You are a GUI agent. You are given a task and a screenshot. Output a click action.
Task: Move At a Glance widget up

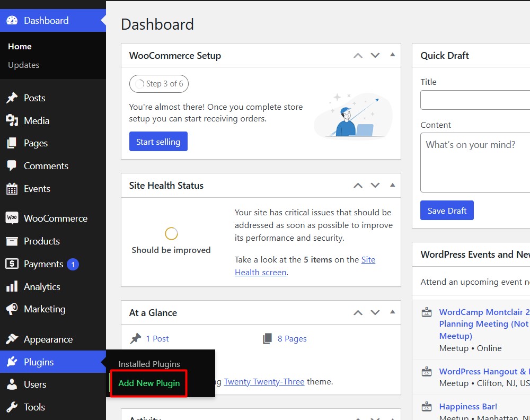(358, 312)
